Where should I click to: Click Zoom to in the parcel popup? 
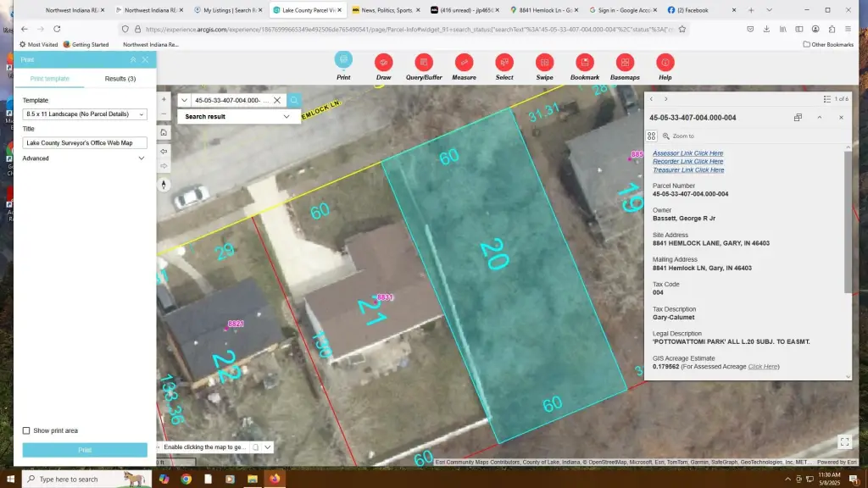[683, 136]
